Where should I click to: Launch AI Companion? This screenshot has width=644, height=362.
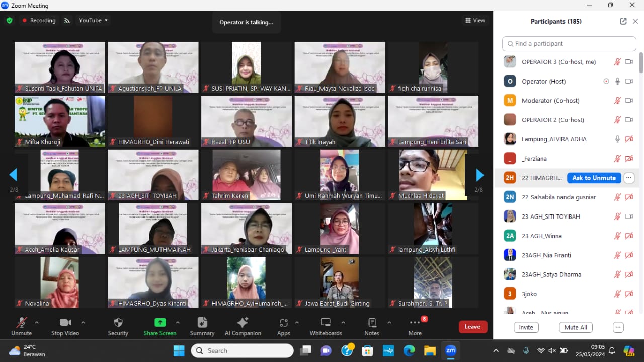coord(243,323)
